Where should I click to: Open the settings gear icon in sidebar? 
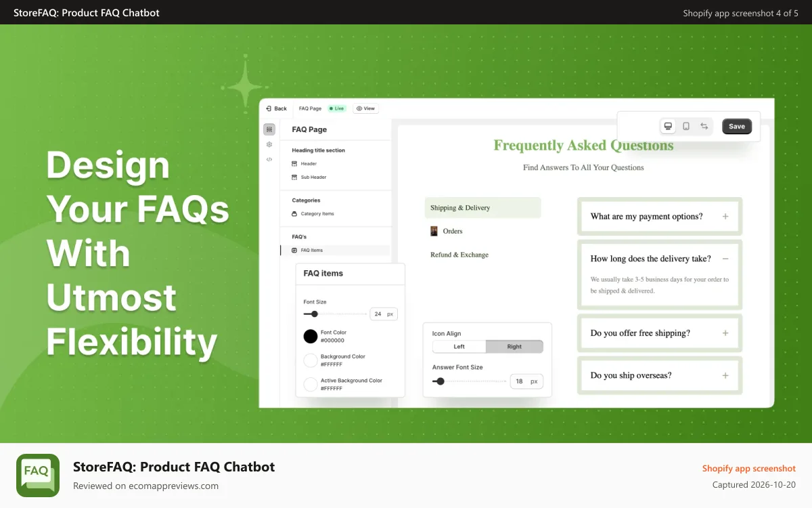point(269,144)
